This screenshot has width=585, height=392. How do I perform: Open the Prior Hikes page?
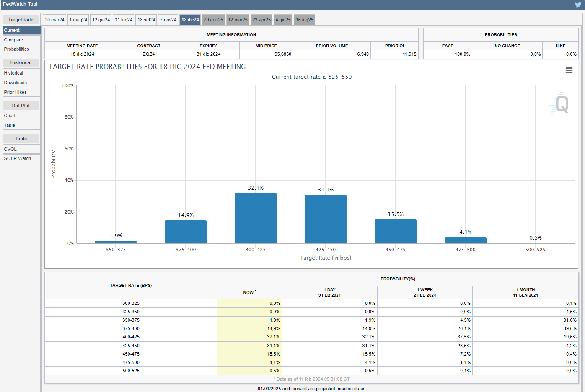(x=21, y=92)
